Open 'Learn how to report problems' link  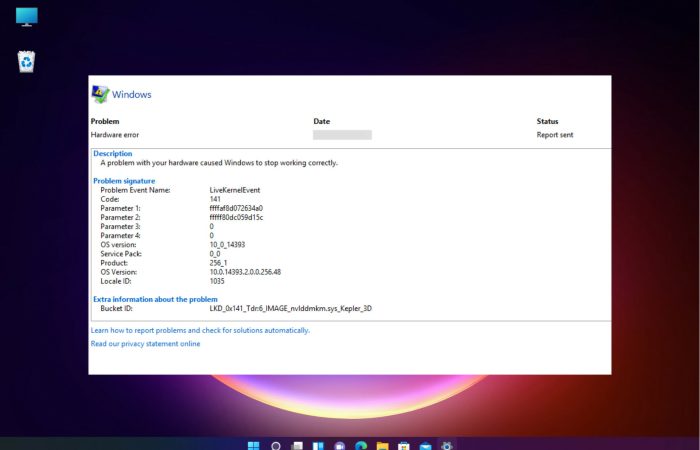pos(200,330)
